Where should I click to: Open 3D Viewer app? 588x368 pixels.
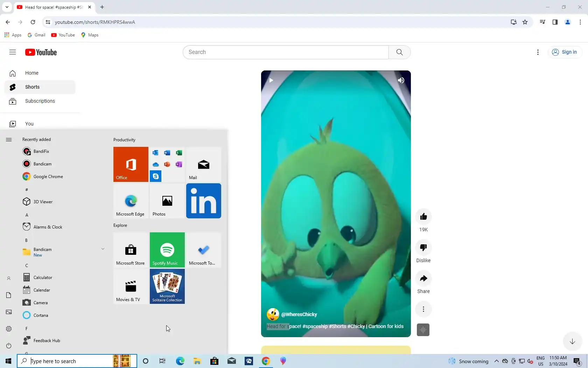coord(63,202)
